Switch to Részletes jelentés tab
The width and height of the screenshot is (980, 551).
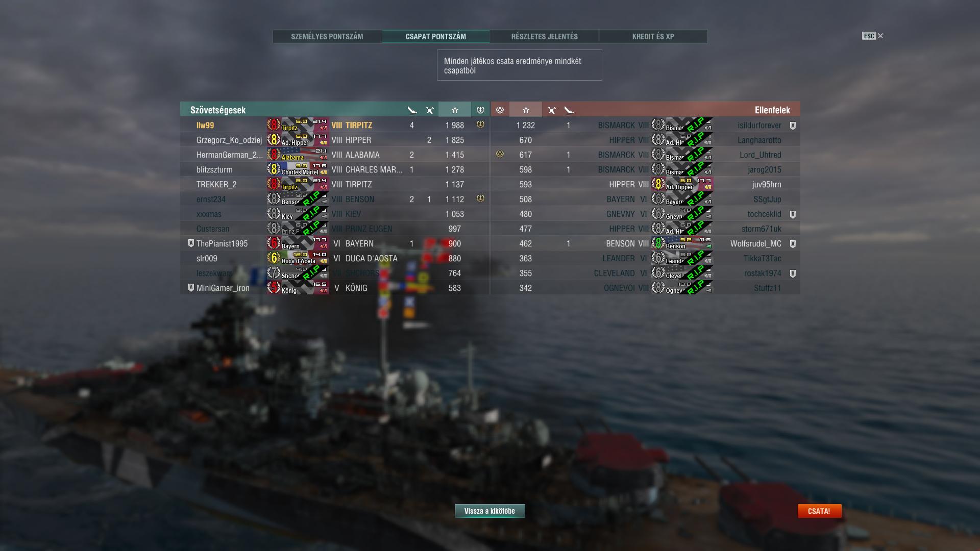click(545, 37)
